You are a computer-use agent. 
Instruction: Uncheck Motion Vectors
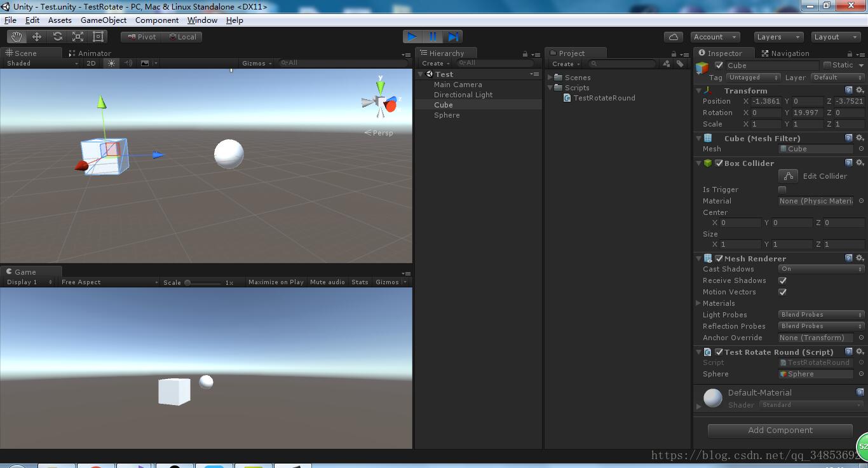783,292
